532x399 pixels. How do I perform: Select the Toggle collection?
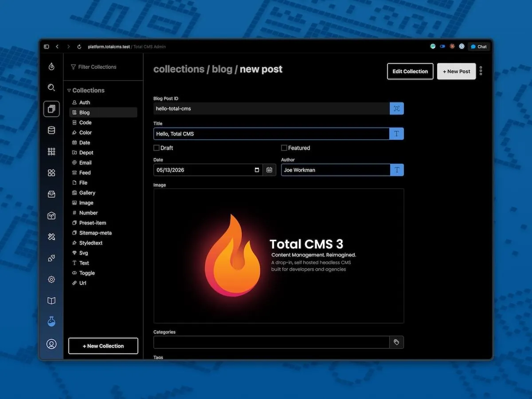103,273
